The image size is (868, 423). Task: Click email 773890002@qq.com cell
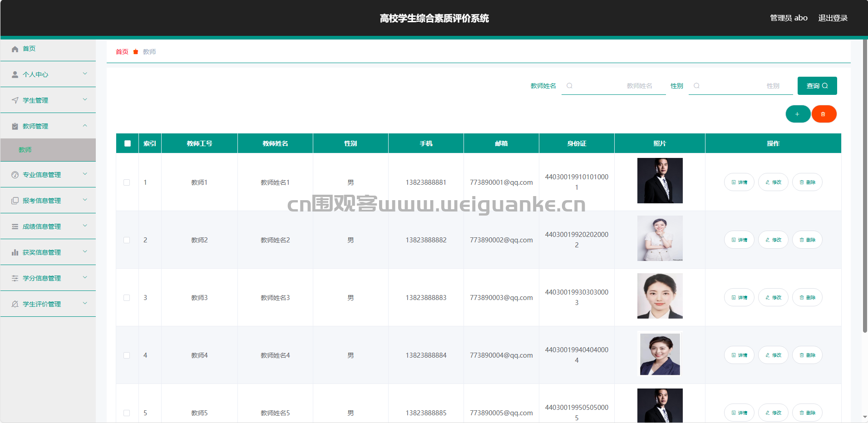pyautogui.click(x=501, y=240)
